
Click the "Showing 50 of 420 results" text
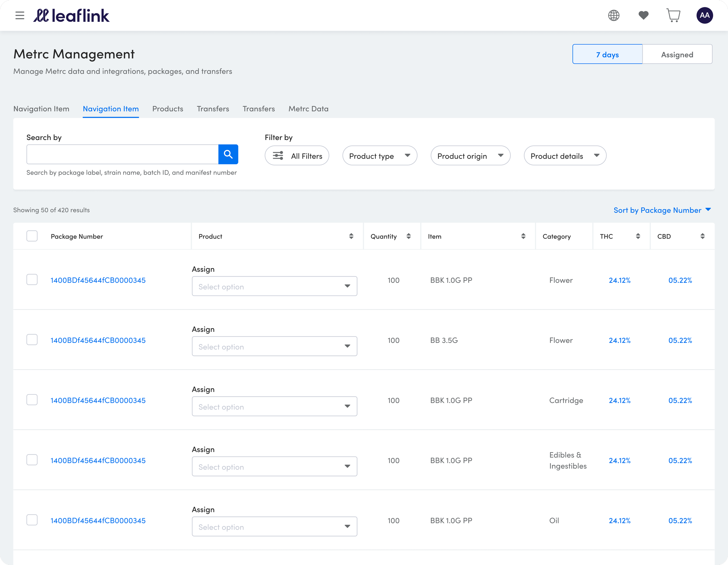(51, 210)
